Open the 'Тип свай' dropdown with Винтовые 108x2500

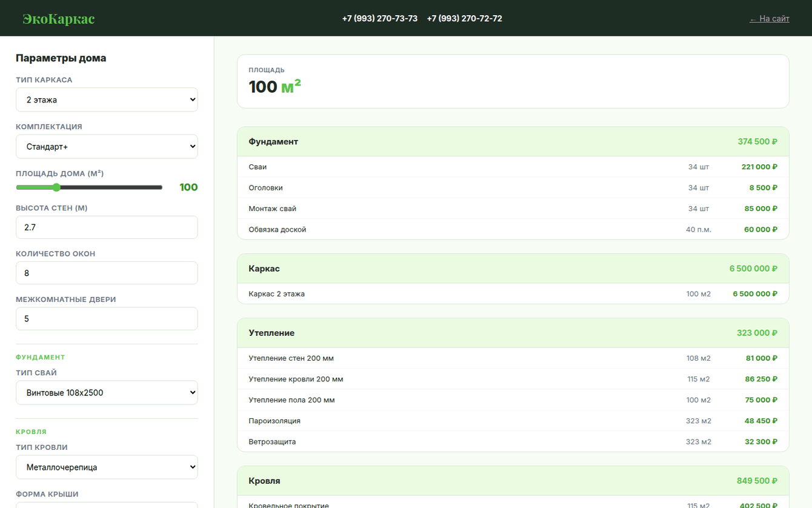coord(107,392)
